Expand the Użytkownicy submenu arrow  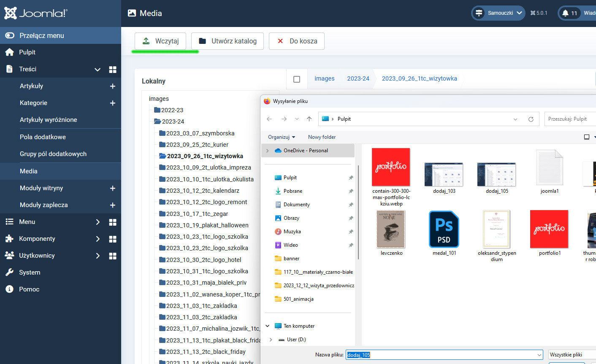98,256
